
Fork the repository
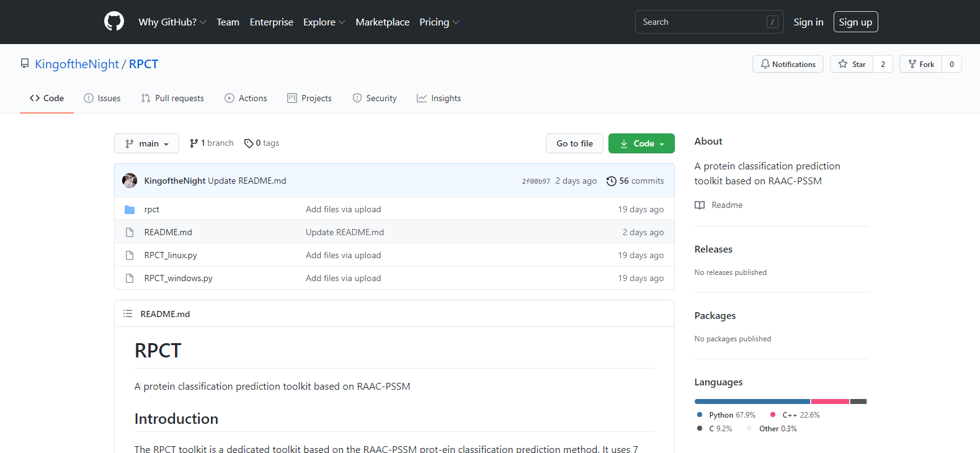point(920,64)
